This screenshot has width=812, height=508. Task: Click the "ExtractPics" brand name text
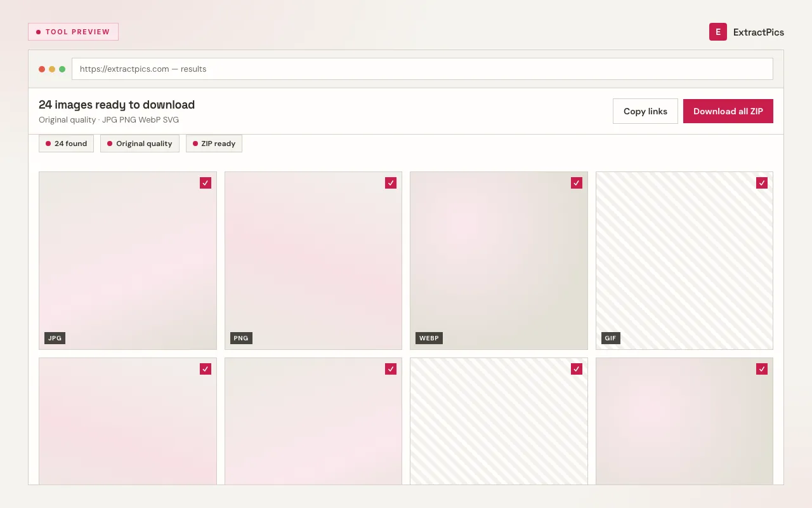click(x=759, y=32)
